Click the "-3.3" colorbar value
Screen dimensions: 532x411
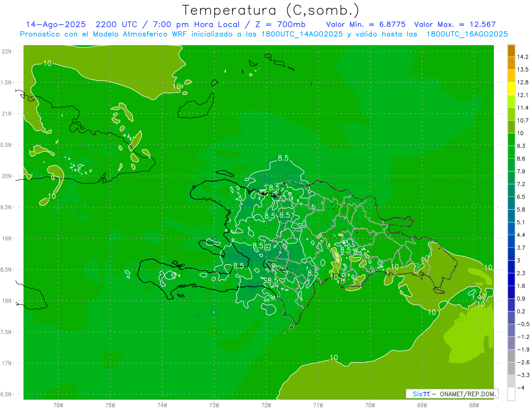[523, 375]
